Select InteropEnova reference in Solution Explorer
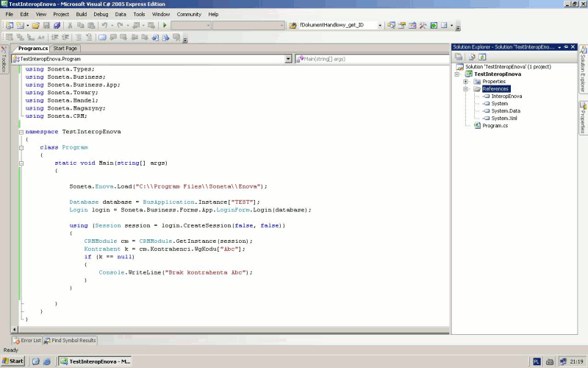The width and height of the screenshot is (588, 368). (x=506, y=96)
